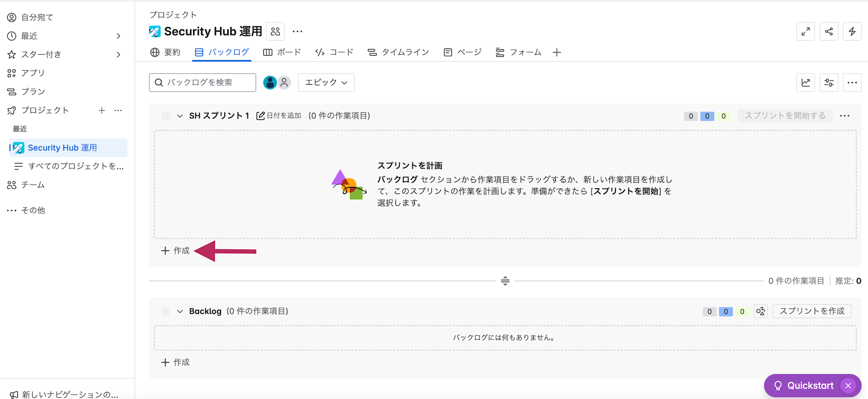Click the Backlog automation icon beside スプリントを作成

[760, 311]
